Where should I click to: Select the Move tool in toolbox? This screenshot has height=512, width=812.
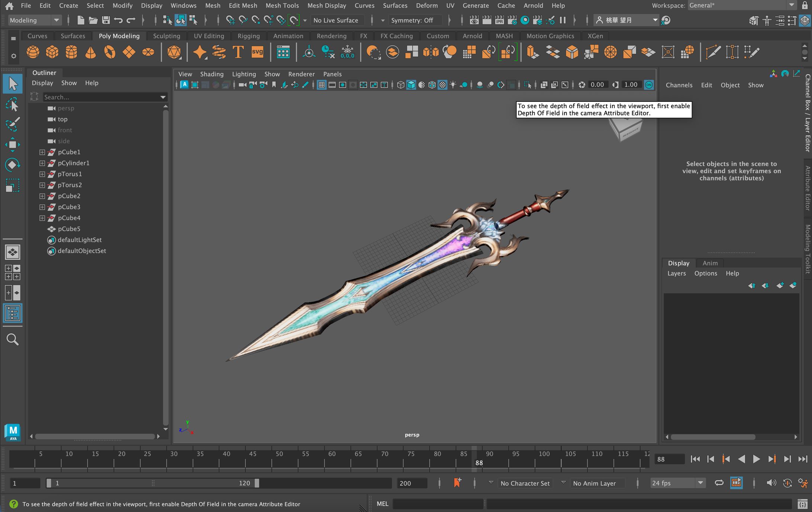[12, 145]
